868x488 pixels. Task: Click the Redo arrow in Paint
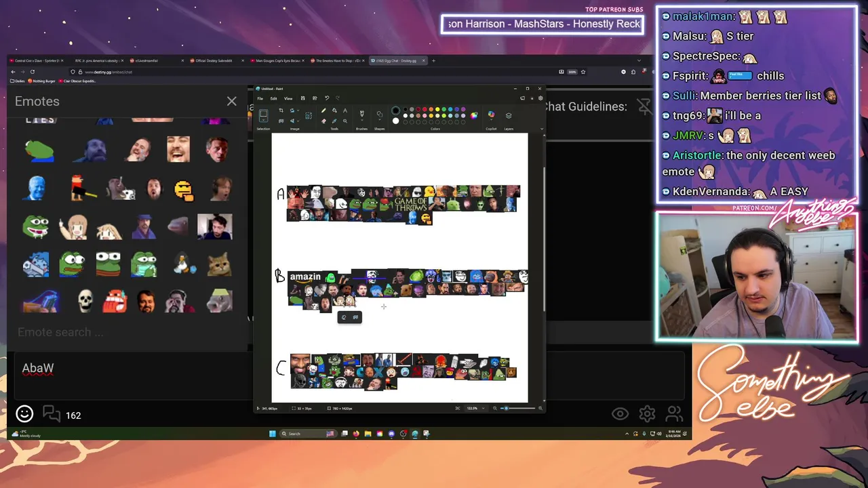337,98
